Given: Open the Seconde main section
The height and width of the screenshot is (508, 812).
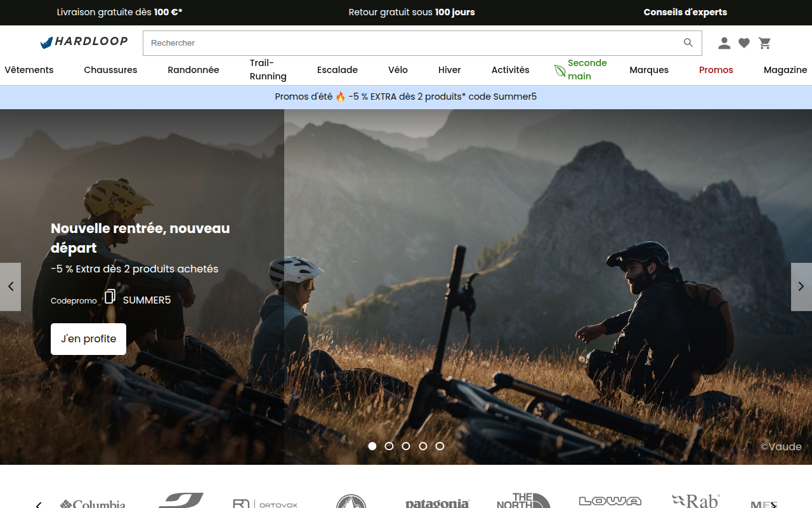Looking at the screenshot, I should tap(580, 70).
